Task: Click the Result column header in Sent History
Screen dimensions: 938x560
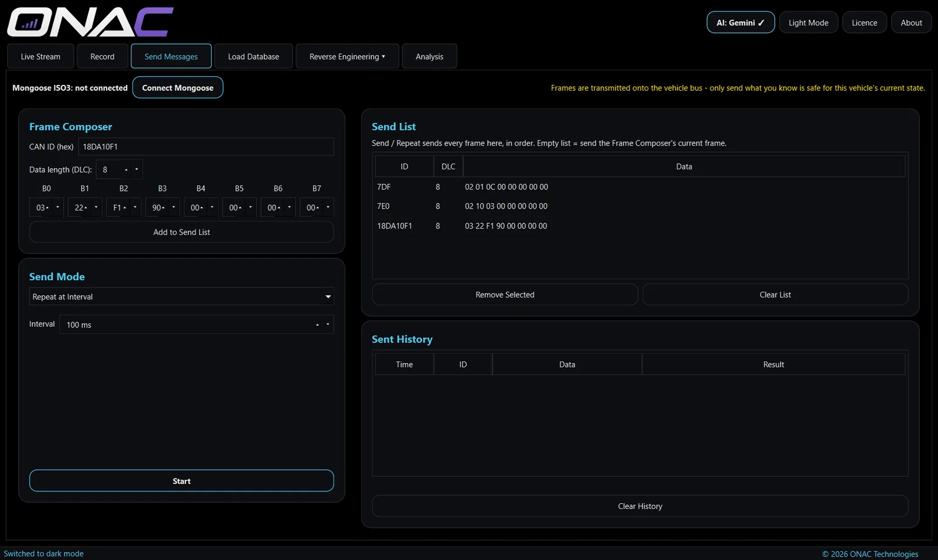Action: pyautogui.click(x=774, y=364)
